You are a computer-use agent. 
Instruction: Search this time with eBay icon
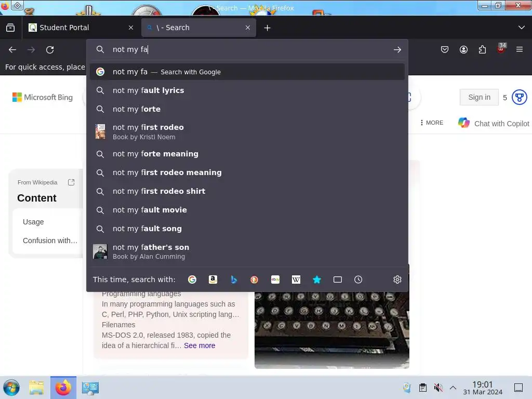coord(275,280)
